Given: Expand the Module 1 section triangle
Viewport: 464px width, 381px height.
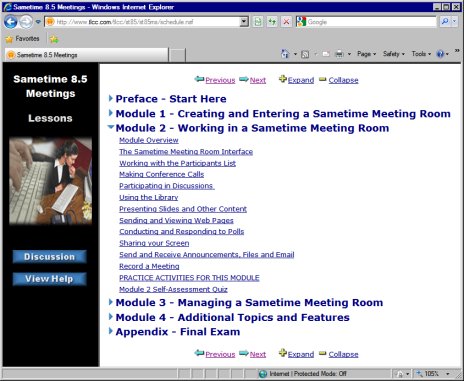Looking at the screenshot, I should pyautogui.click(x=111, y=113).
